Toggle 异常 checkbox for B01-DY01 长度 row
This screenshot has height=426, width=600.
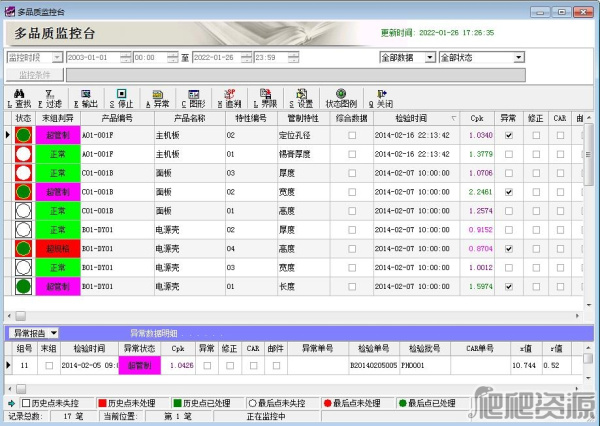coord(509,286)
